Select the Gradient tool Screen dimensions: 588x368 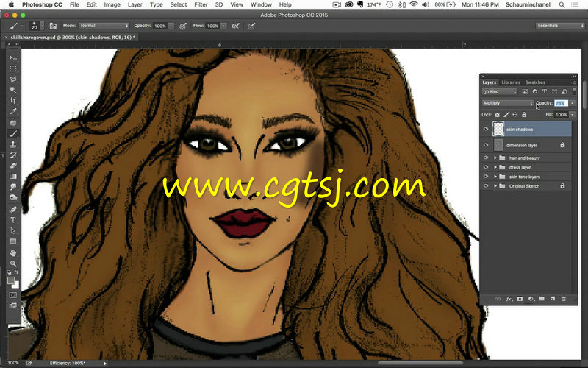click(13, 176)
